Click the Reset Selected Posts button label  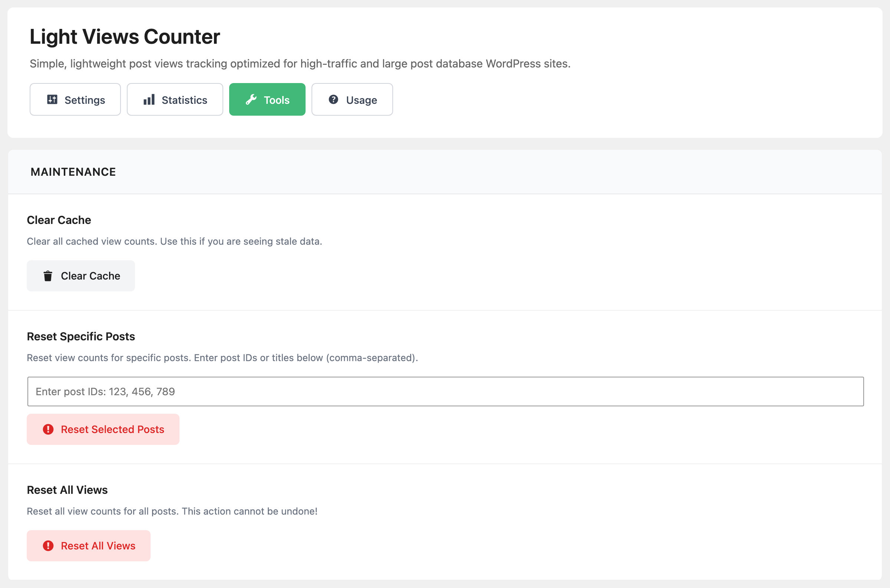click(112, 429)
